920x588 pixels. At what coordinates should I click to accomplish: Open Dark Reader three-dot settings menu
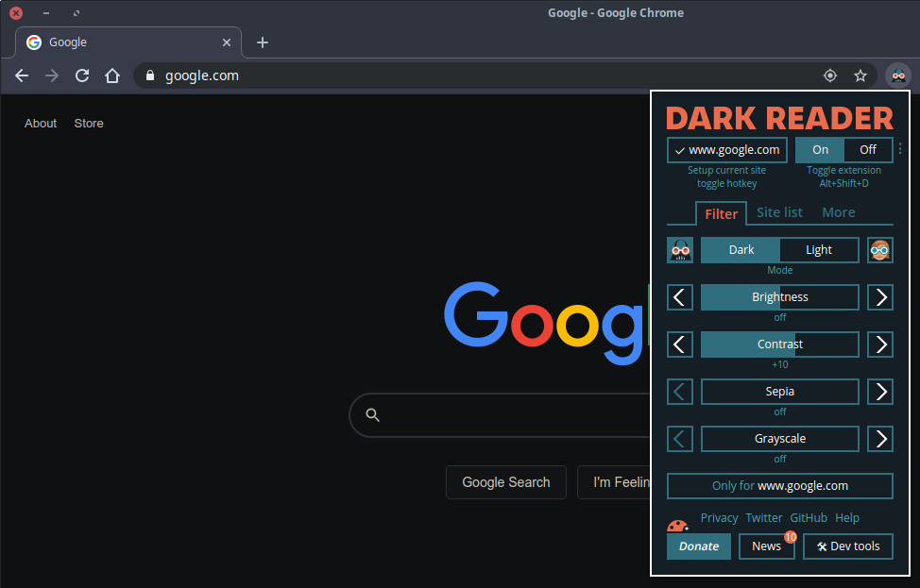click(901, 149)
